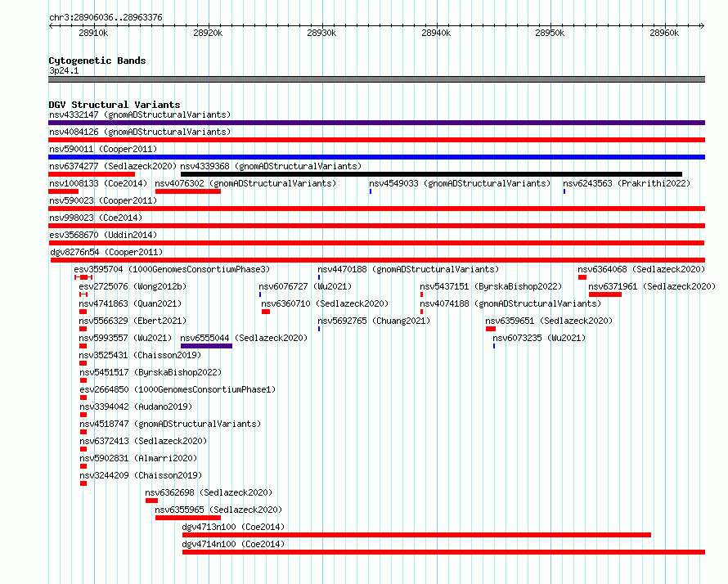Open nsv6359651 (Sedlazeck2020) label

[x=549, y=321]
